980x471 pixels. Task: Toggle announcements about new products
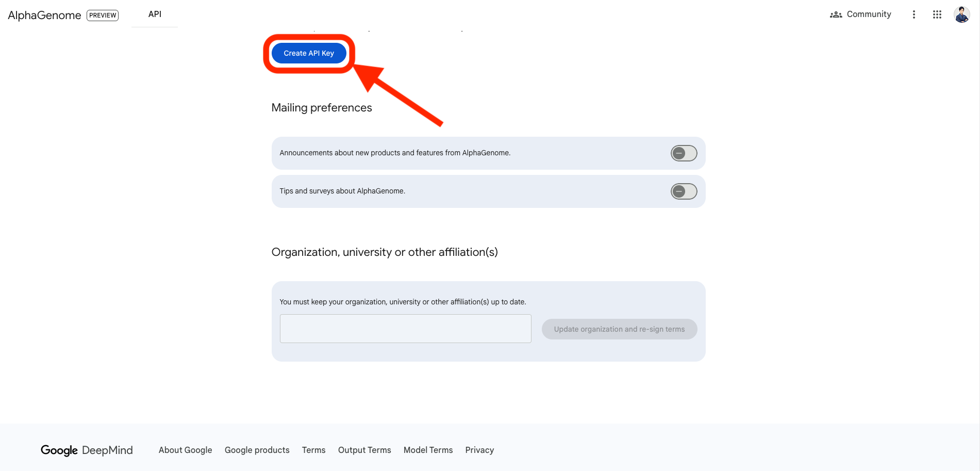point(684,153)
